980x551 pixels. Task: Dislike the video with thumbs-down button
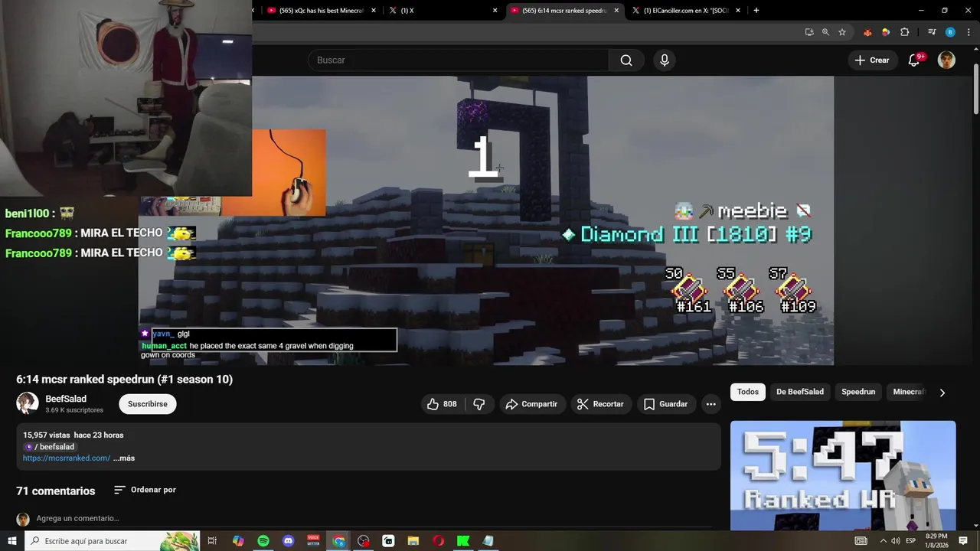[479, 404]
